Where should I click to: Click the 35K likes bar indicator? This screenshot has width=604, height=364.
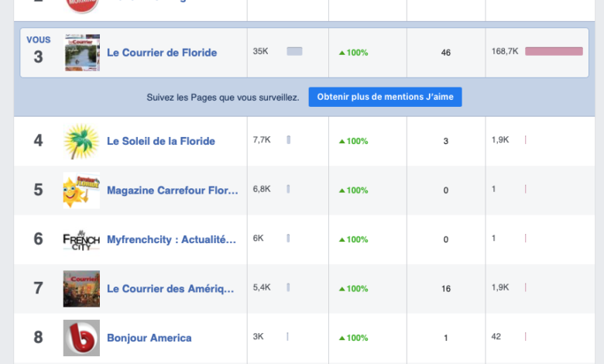(x=294, y=52)
